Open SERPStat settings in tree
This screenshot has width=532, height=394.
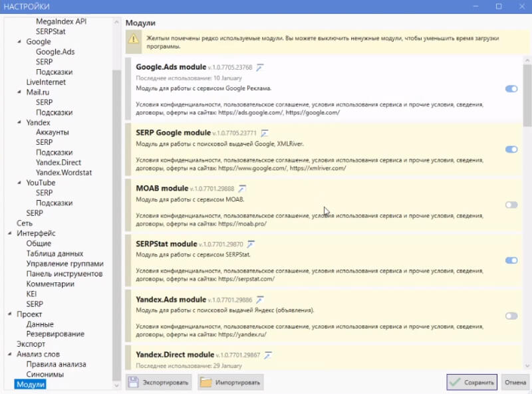51,31
